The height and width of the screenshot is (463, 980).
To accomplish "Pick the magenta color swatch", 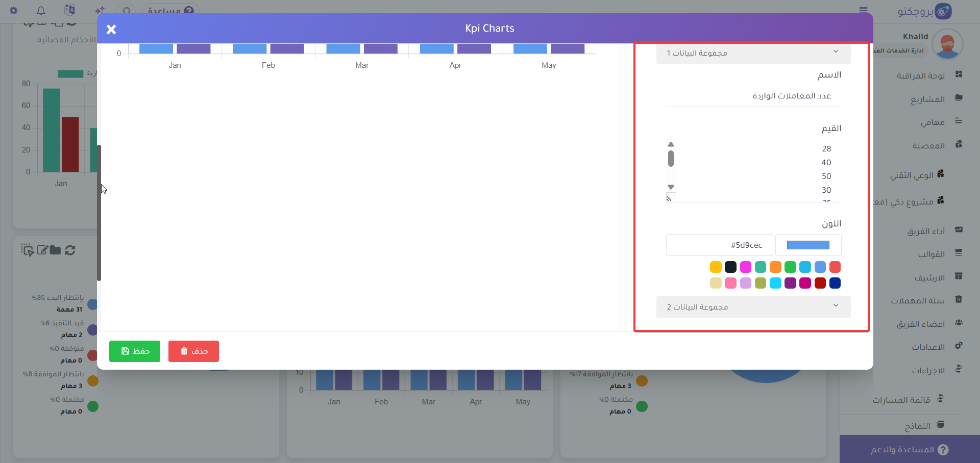I will coord(746,267).
